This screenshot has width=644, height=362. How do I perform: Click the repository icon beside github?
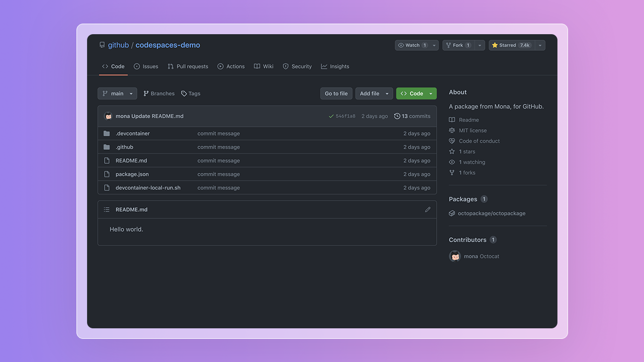tap(102, 45)
